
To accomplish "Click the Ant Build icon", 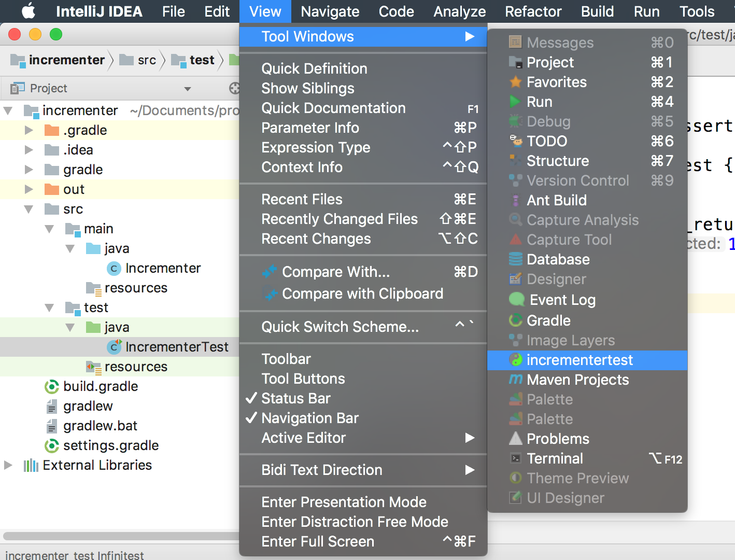I will pyautogui.click(x=515, y=200).
